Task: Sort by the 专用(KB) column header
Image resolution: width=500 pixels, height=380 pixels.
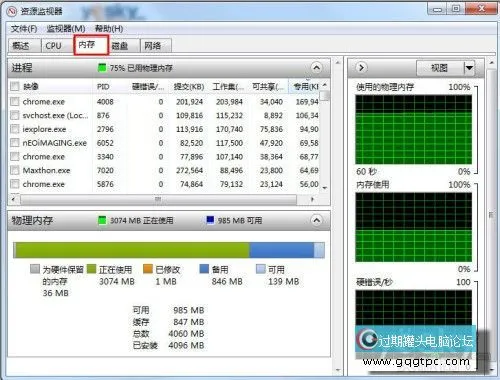Action: point(305,87)
